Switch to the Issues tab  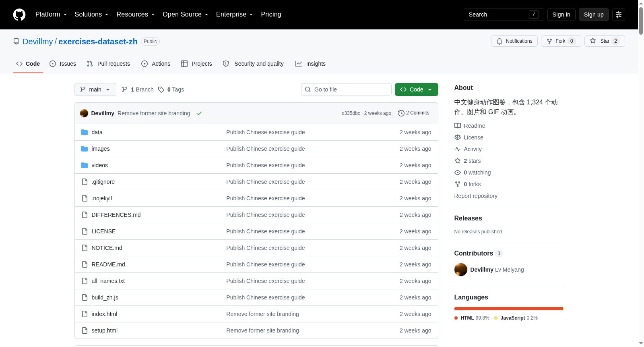[x=63, y=64]
